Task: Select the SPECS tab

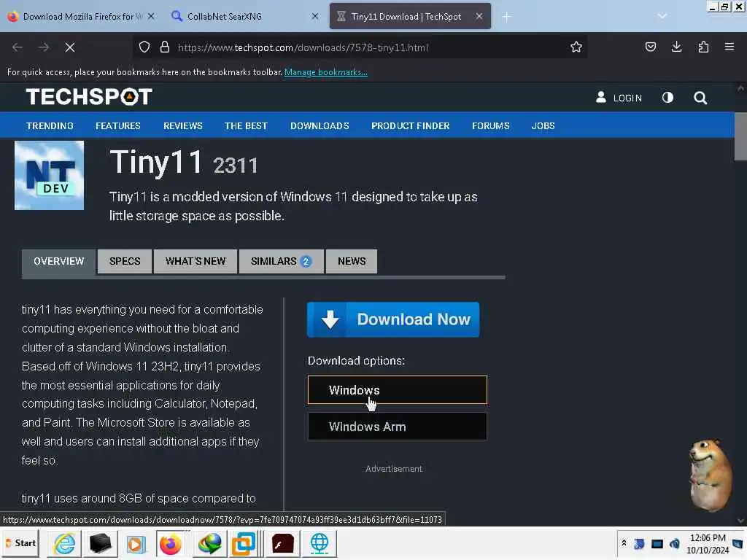Action: pyautogui.click(x=125, y=262)
